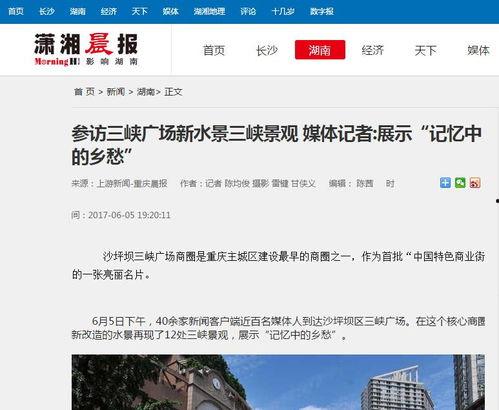Viewport: 499px width, 410px height.
Task: Click the blue plus share icon
Action: 445,183
